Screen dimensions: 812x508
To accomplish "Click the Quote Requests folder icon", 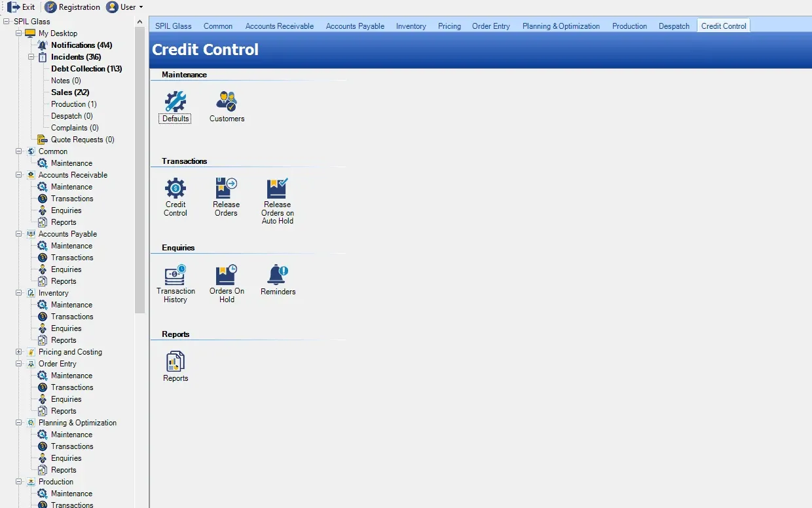I will (x=43, y=140).
